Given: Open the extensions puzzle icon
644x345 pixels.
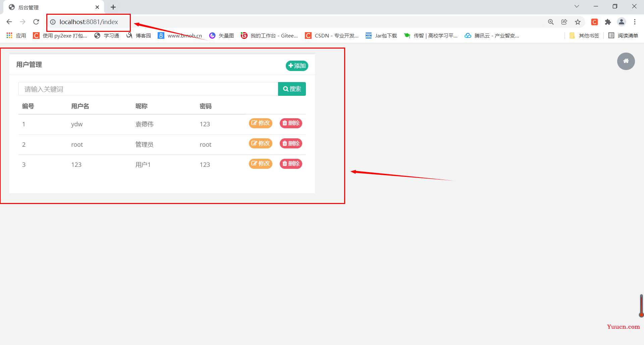Looking at the screenshot, I should coord(608,22).
